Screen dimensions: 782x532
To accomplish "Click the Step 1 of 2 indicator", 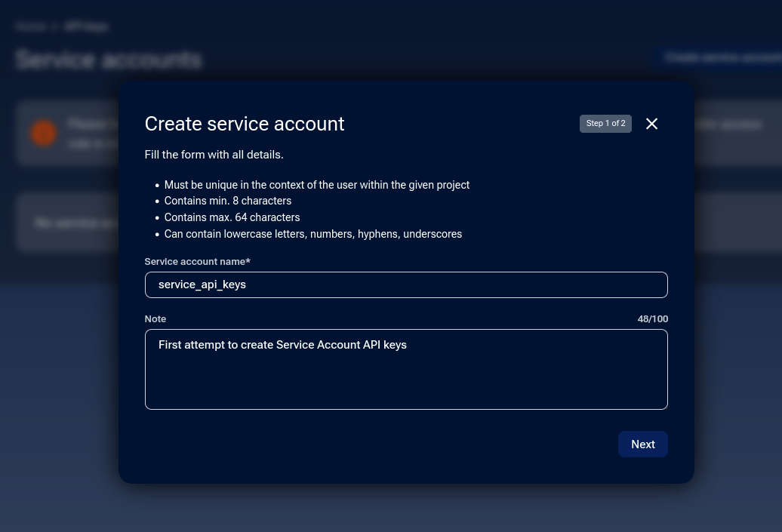I will [x=605, y=123].
